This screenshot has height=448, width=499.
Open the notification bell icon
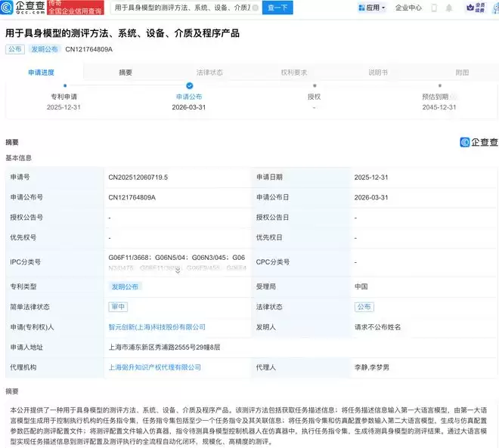[449, 8]
